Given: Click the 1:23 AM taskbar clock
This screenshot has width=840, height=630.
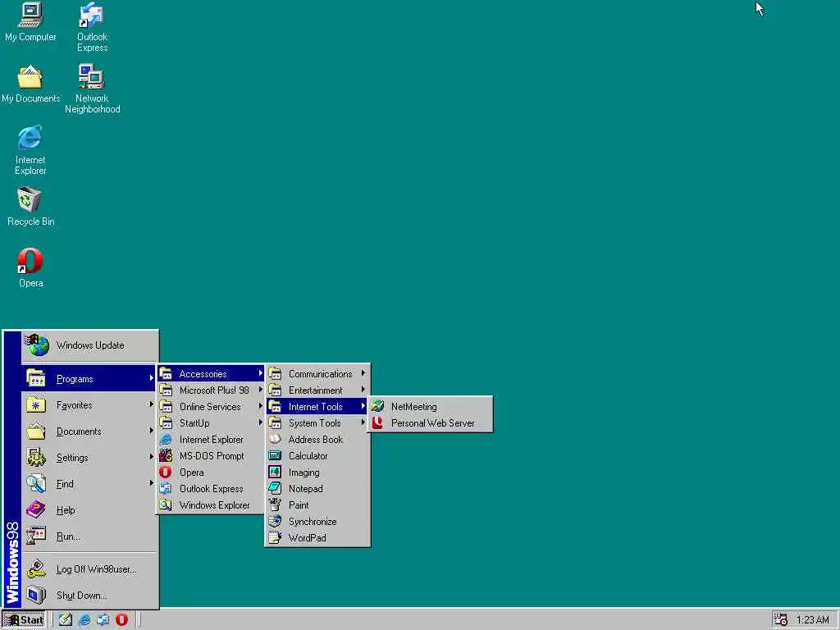Looking at the screenshot, I should point(812,620).
